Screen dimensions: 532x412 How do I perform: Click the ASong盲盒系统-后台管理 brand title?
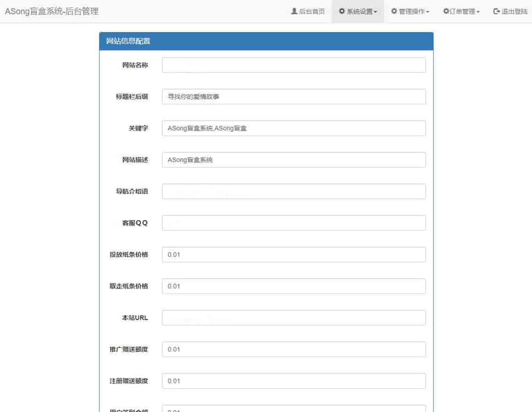click(52, 11)
